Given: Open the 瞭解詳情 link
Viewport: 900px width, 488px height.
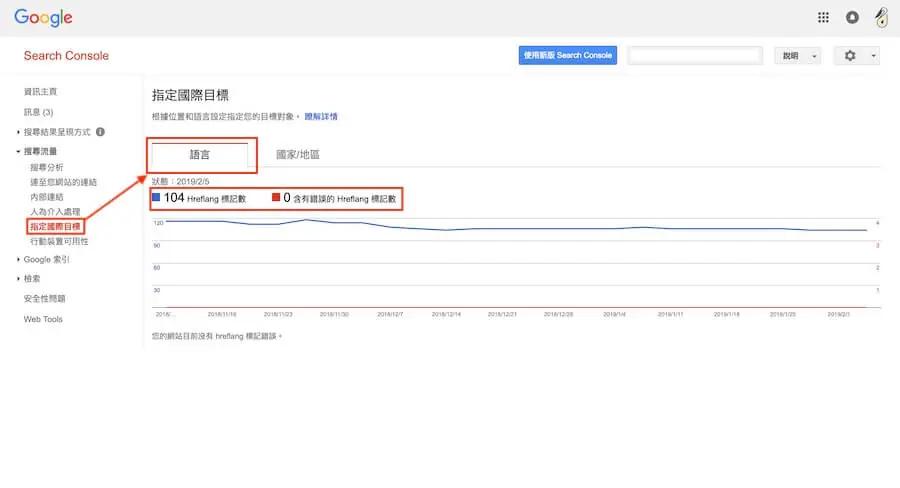Looking at the screenshot, I should pos(321,117).
